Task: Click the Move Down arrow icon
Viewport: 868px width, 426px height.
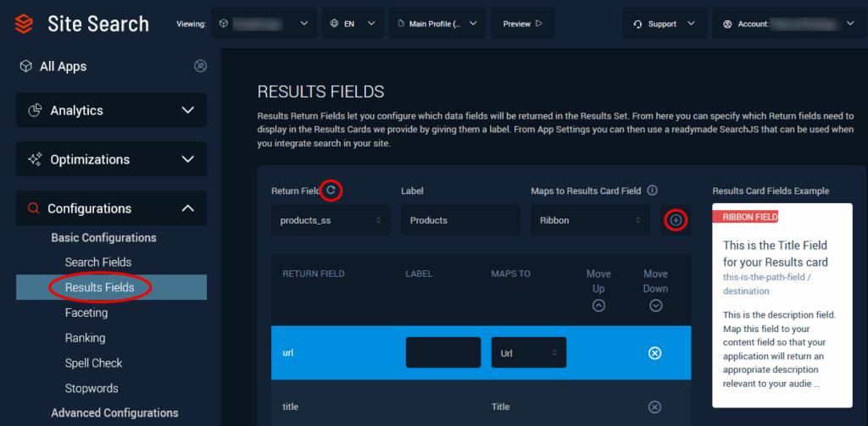Action: point(655,306)
